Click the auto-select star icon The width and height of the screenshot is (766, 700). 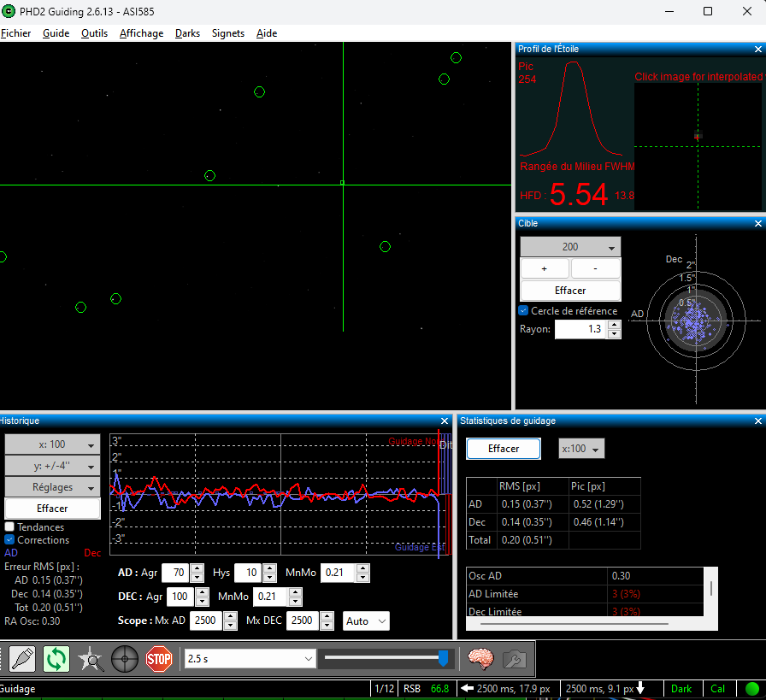(x=91, y=659)
